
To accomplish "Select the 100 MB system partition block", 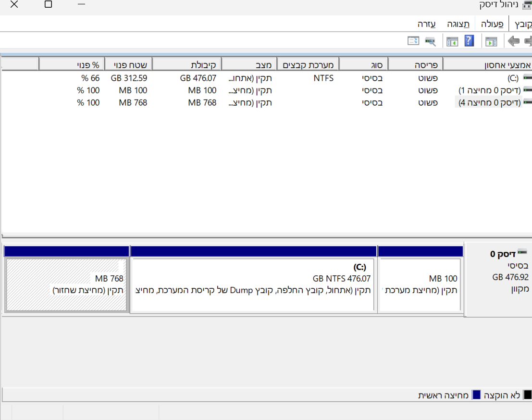I will [420, 284].
